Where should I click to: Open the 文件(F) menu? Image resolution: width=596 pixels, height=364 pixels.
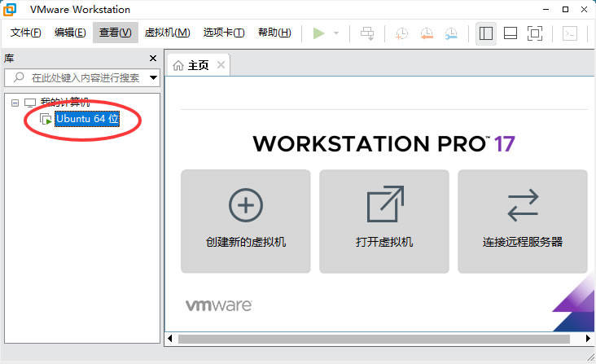click(25, 33)
